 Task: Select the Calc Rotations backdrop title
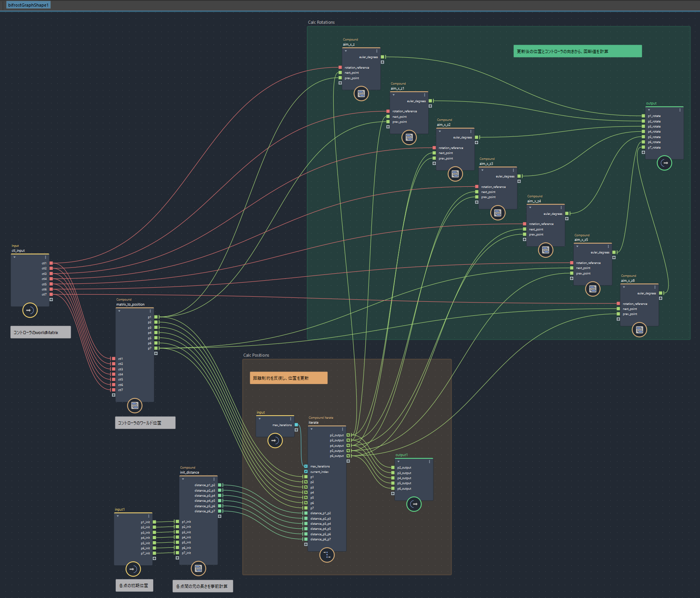click(321, 22)
